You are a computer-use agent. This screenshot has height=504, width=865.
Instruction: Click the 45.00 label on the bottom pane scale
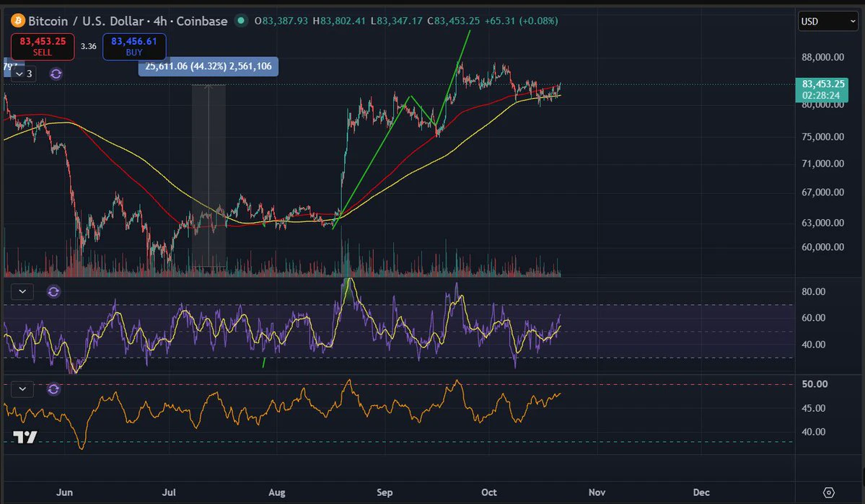[x=813, y=409]
